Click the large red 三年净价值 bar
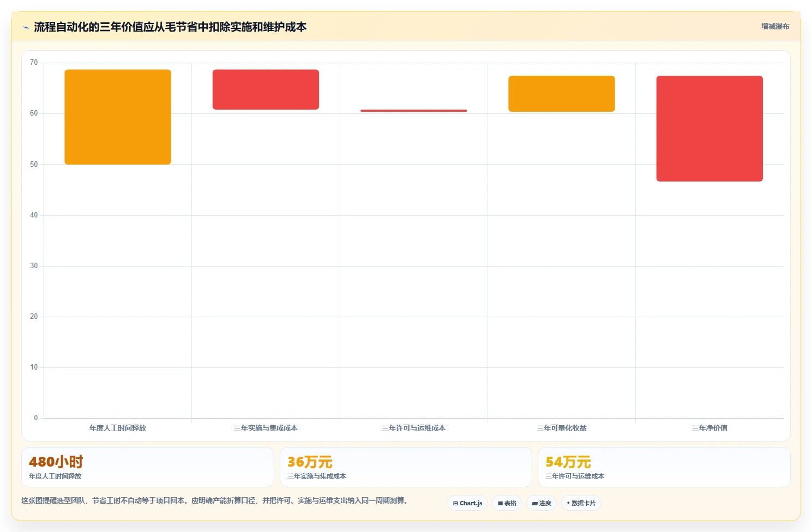Viewport: 812px width, 532px height. coord(709,129)
